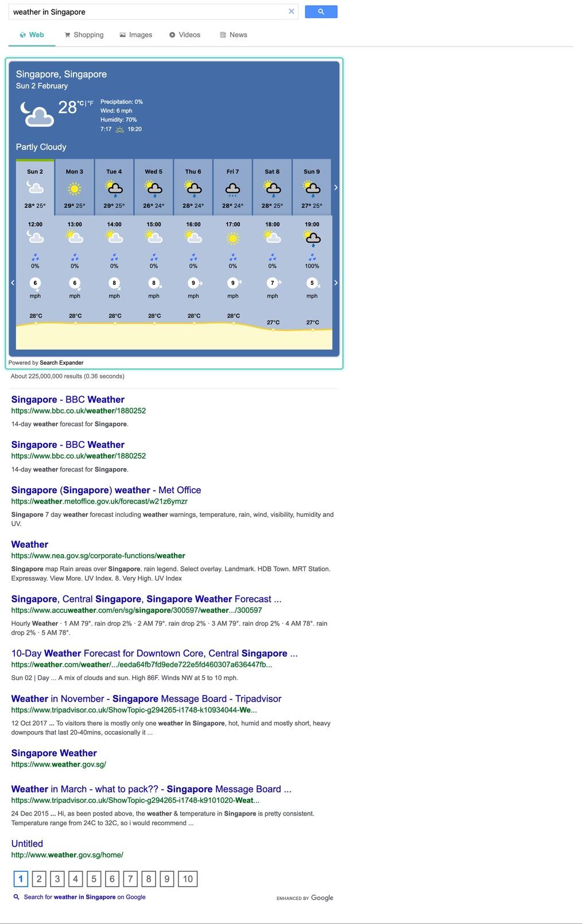Image resolution: width=582 pixels, height=924 pixels.
Task: Switch to the Videos tab
Action: coord(184,35)
